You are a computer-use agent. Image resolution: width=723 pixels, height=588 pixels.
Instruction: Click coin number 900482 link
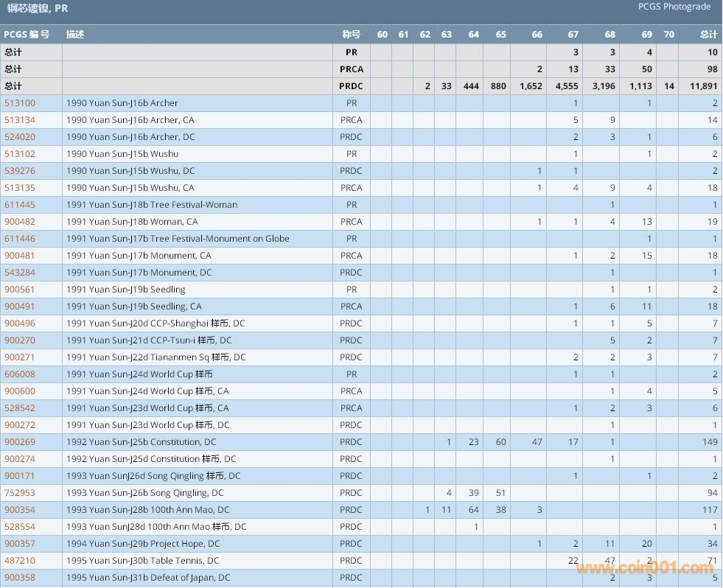click(x=20, y=222)
